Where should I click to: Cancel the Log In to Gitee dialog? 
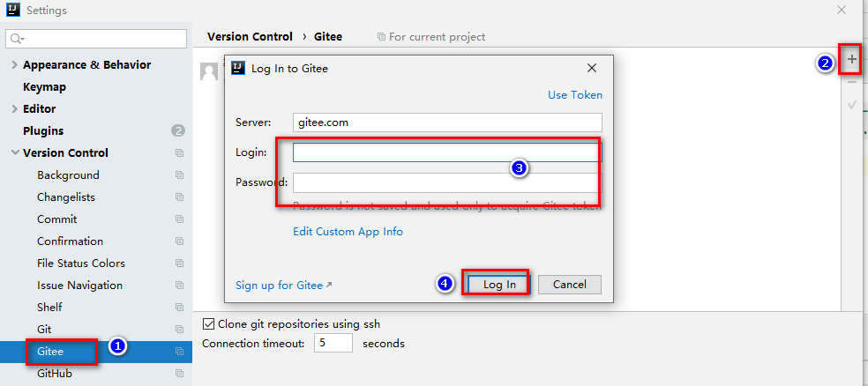click(569, 285)
